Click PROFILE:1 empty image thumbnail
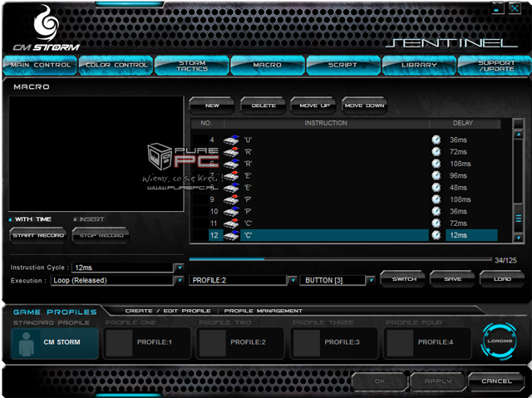Screen dimensions: 532x398 pos(119,342)
